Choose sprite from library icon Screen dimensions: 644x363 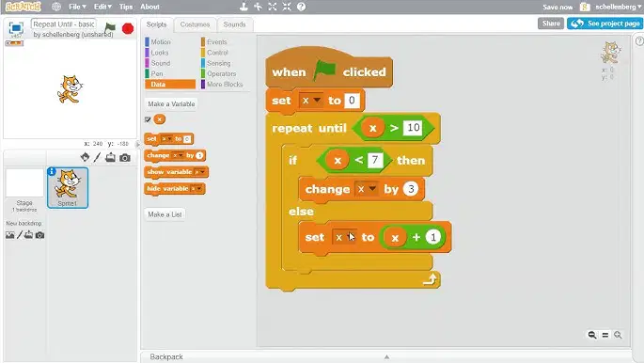click(85, 157)
